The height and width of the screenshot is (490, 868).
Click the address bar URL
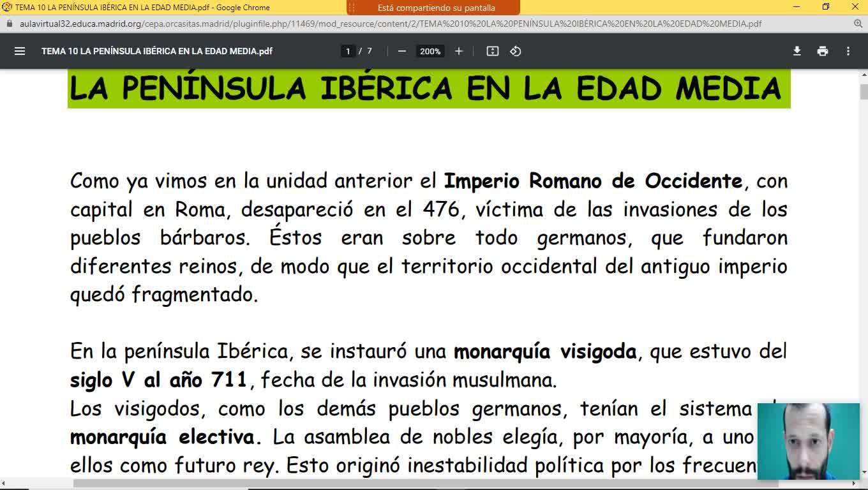391,24
